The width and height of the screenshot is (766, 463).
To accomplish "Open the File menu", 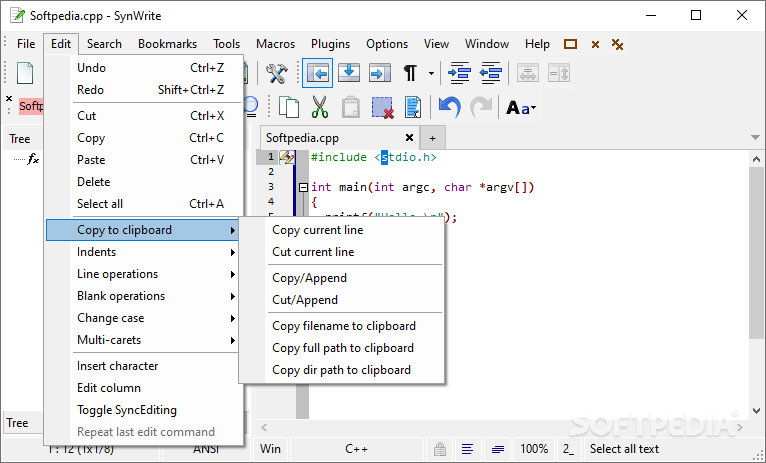I will (x=26, y=44).
